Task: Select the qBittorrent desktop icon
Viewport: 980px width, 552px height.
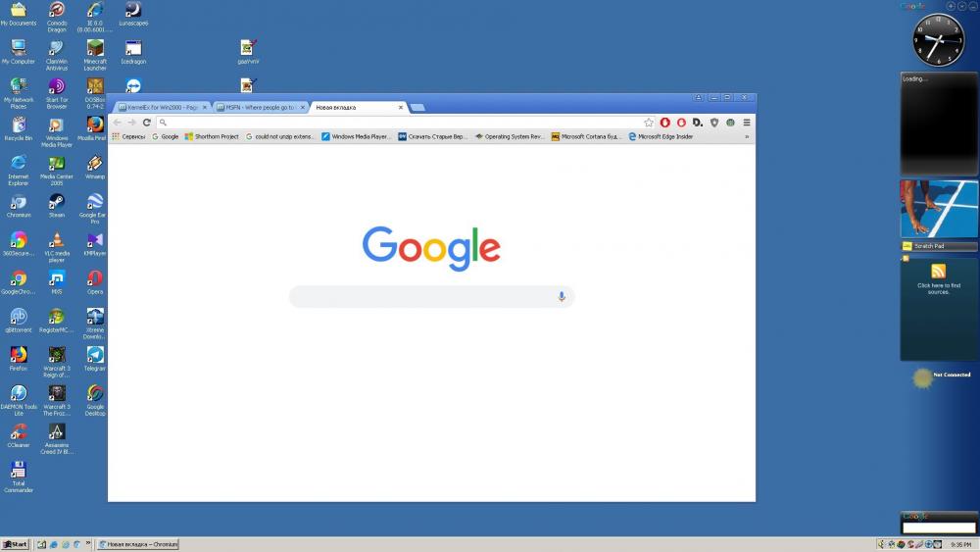Action: tap(18, 320)
